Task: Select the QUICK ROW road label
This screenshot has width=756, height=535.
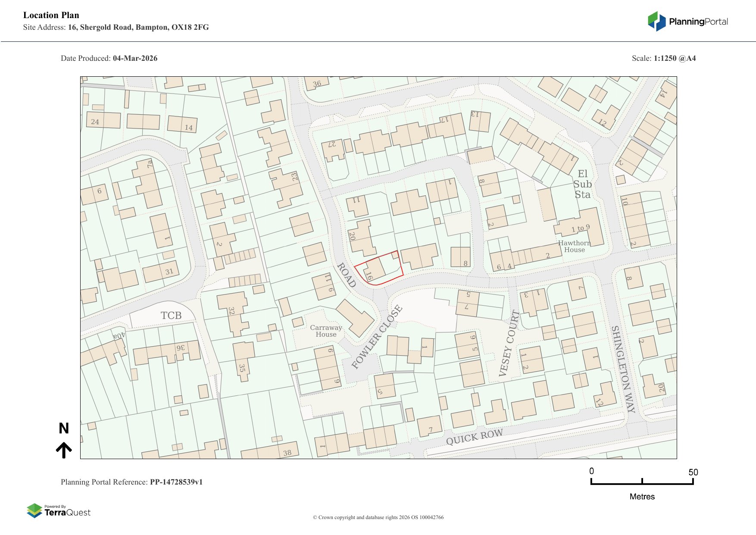Action: coord(474,437)
